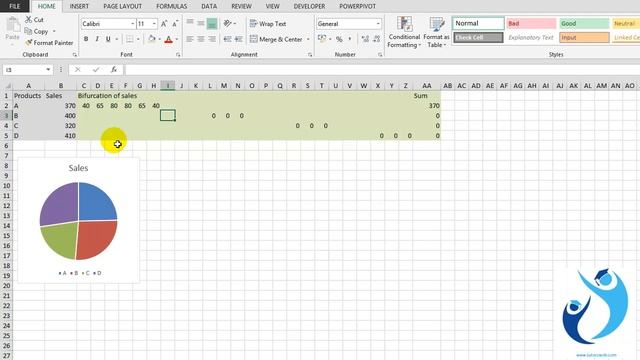This screenshot has width=640, height=360.
Task: Click the Decrease Indent icon
Action: (x=227, y=39)
